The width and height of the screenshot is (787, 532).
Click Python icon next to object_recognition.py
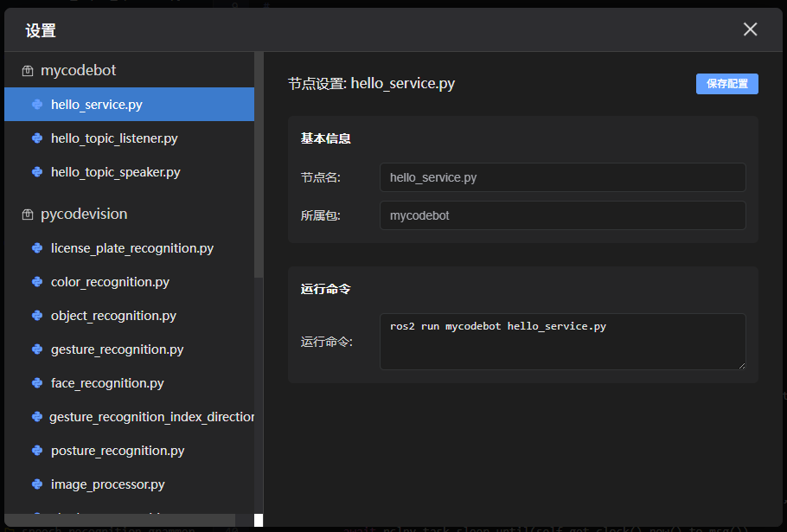click(37, 316)
